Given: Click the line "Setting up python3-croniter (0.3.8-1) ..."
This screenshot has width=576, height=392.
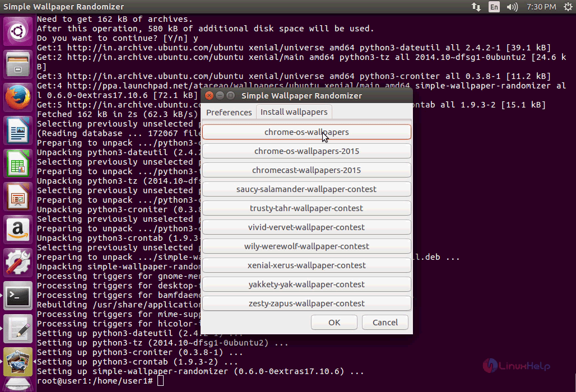Looking at the screenshot, I should coord(140,352).
